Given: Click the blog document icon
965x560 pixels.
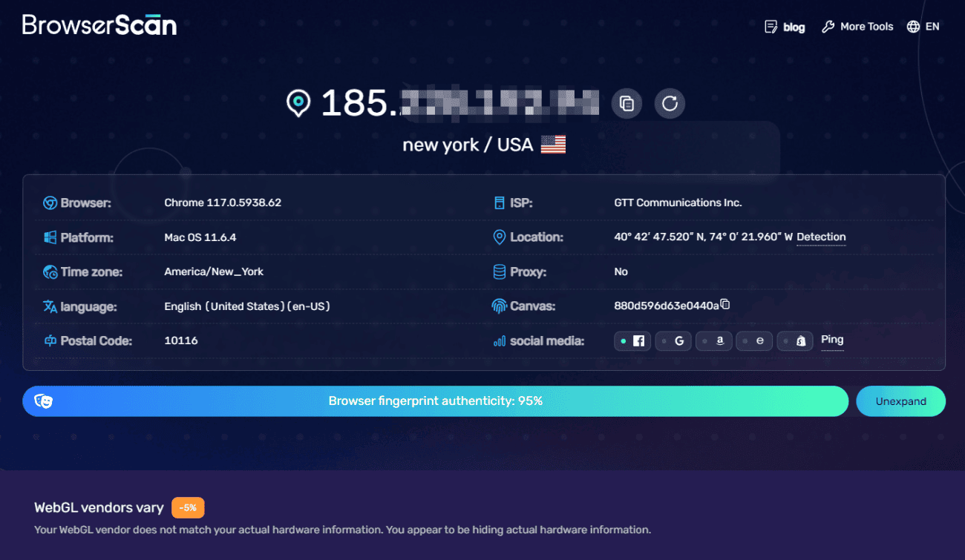Looking at the screenshot, I should point(771,27).
